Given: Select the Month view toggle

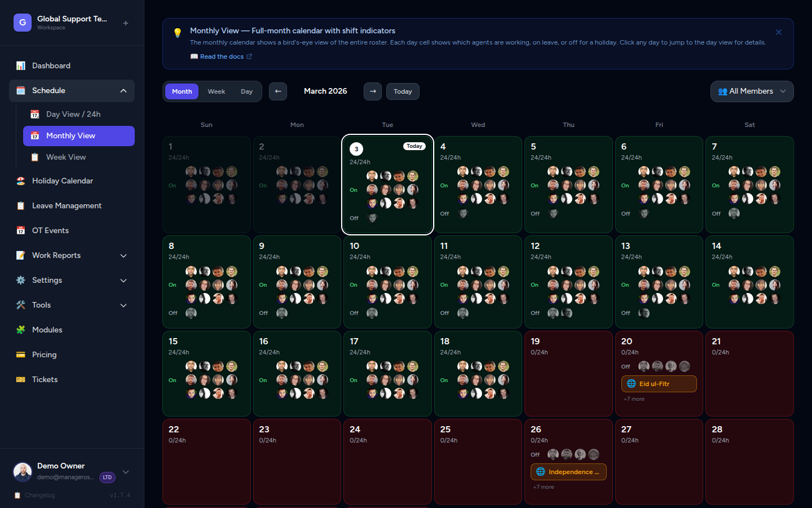Looking at the screenshot, I should click(x=182, y=91).
